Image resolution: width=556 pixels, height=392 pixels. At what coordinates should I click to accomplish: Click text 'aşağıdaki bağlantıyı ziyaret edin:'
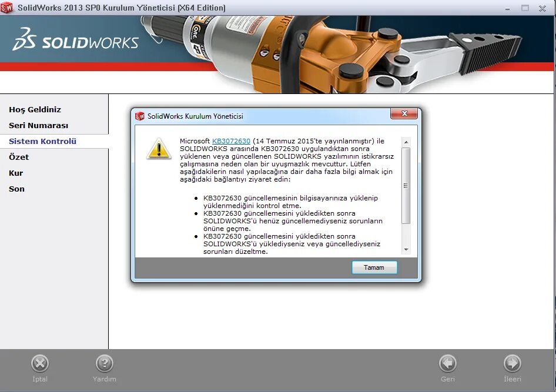235,179
